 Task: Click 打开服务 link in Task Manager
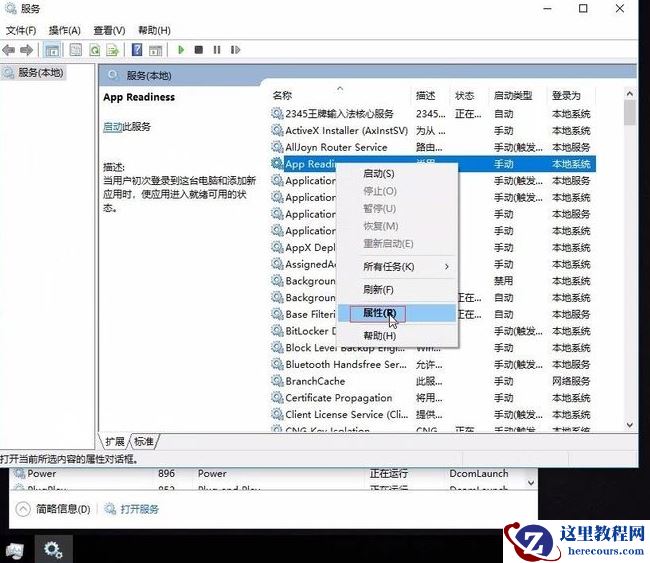[139, 509]
